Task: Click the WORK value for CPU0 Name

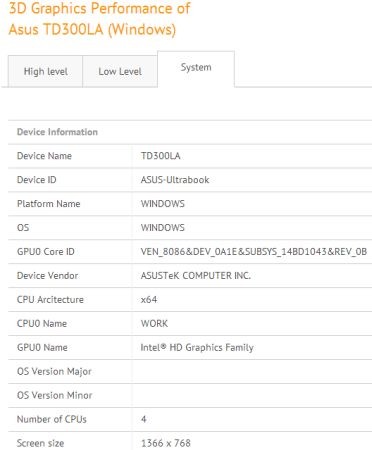Action: point(154,324)
